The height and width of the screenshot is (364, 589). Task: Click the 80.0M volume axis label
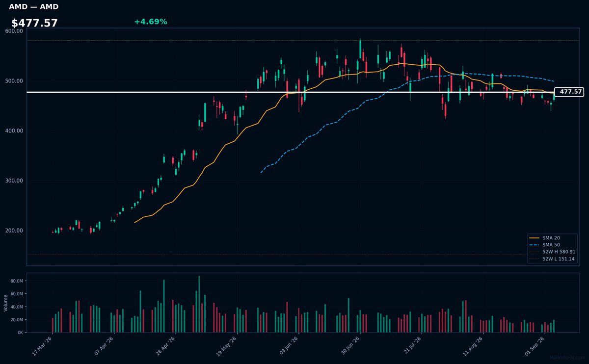17,281
